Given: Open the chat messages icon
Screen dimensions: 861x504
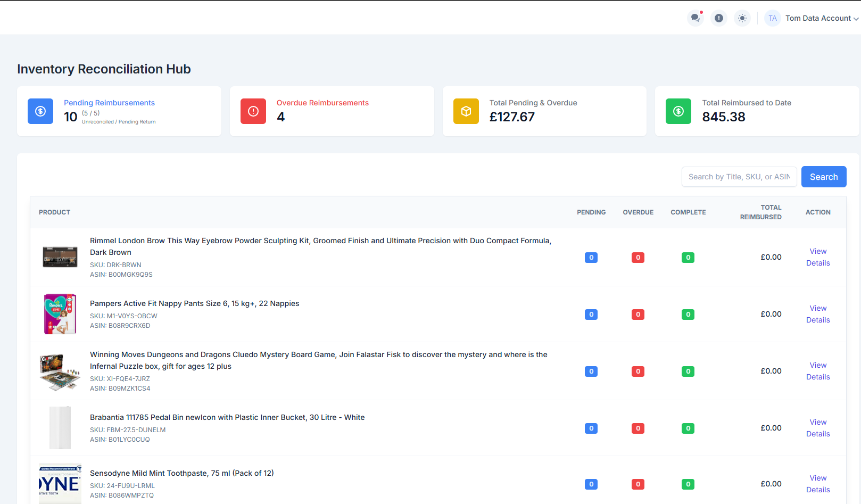Looking at the screenshot, I should (x=695, y=18).
